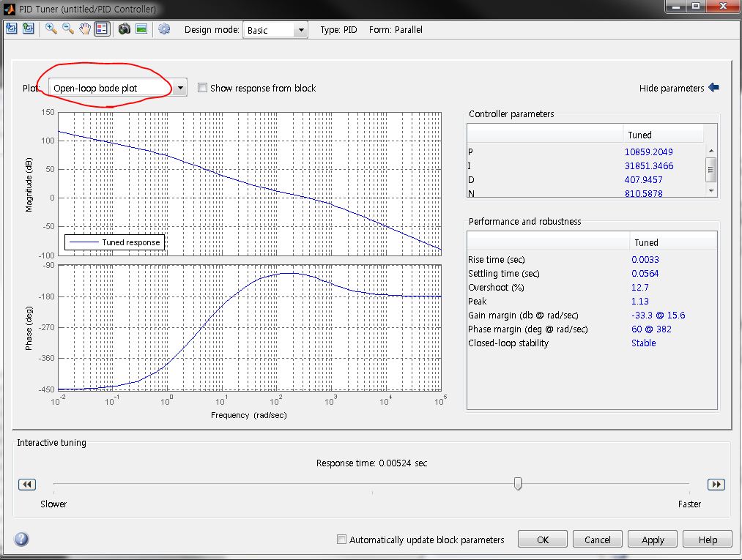Click the Gain margin (db @ rad/sec) label
This screenshot has height=560, width=742.
pyautogui.click(x=523, y=315)
